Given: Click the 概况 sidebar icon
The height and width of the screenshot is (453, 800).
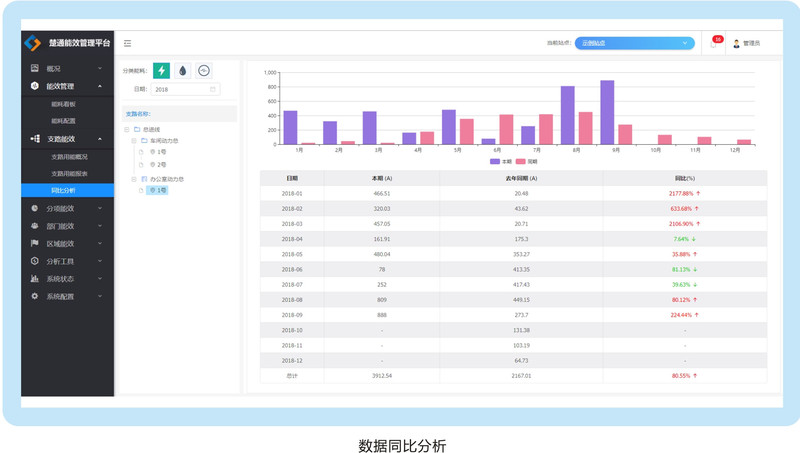Looking at the screenshot, I should [x=35, y=68].
